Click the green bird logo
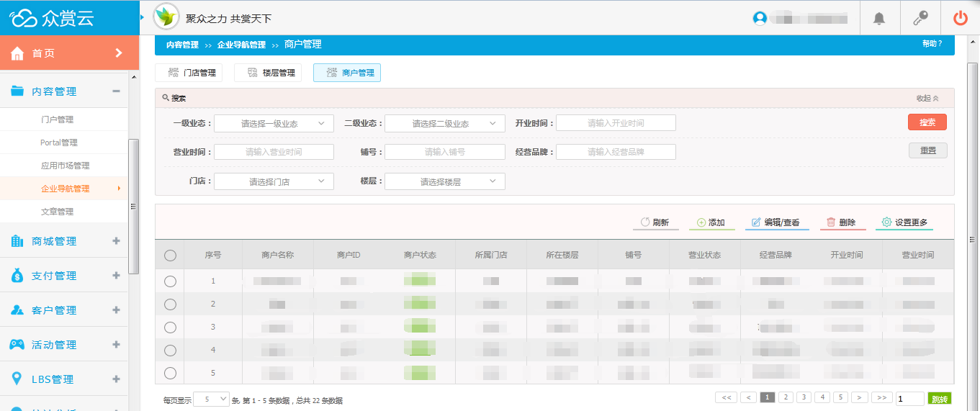Screen dimensions: 980x411 click(x=166, y=17)
